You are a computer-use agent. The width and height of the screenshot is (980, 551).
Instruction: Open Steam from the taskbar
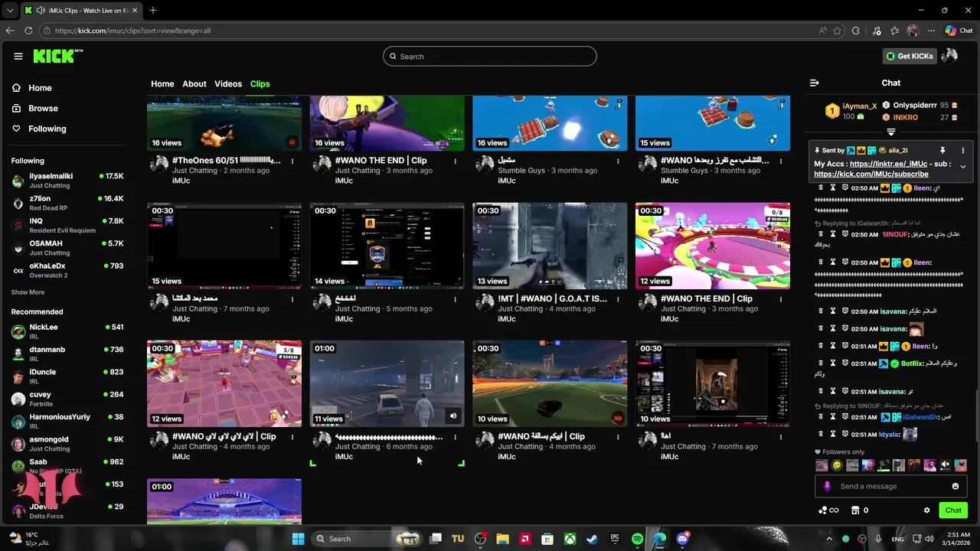592,539
